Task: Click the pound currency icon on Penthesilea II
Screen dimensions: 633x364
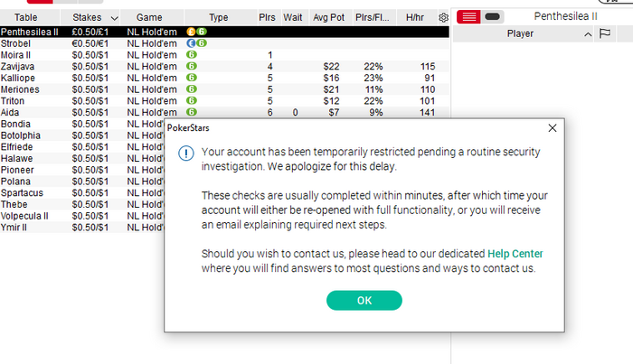Action: 191,32
